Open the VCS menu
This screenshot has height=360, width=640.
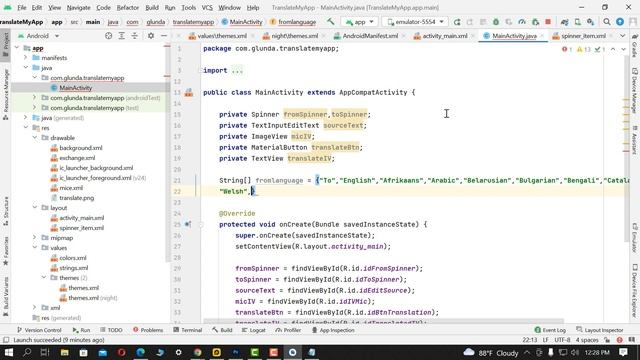pyautogui.click(x=207, y=7)
